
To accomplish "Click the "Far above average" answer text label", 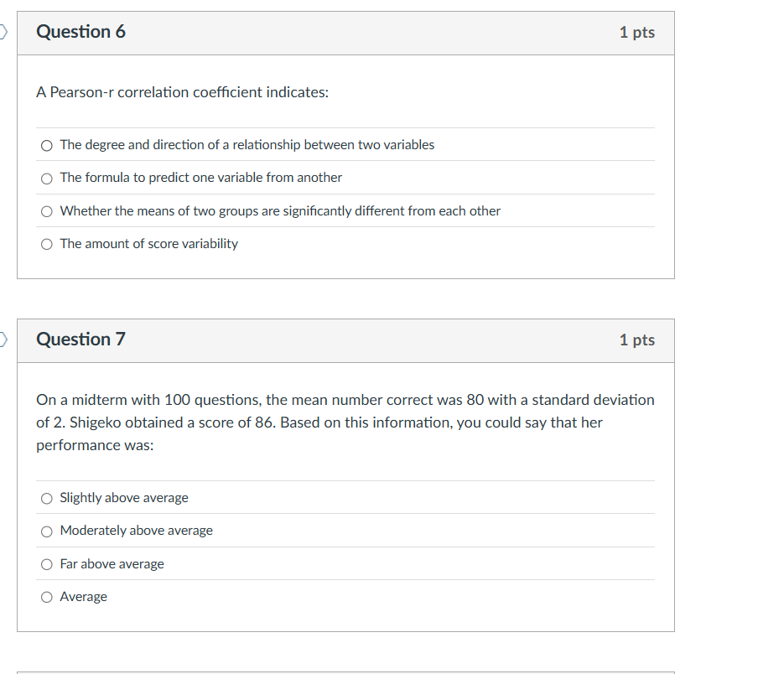I will (112, 564).
